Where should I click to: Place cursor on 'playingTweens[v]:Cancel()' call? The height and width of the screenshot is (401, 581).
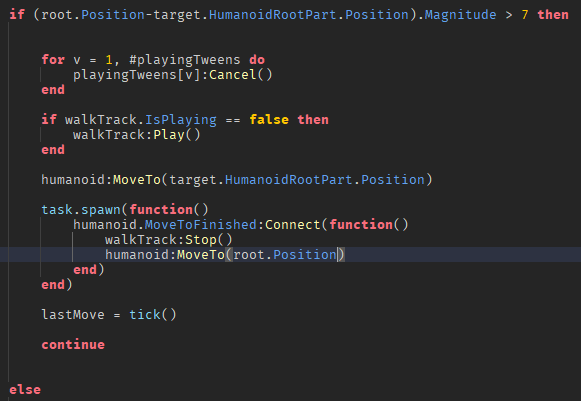click(x=173, y=75)
